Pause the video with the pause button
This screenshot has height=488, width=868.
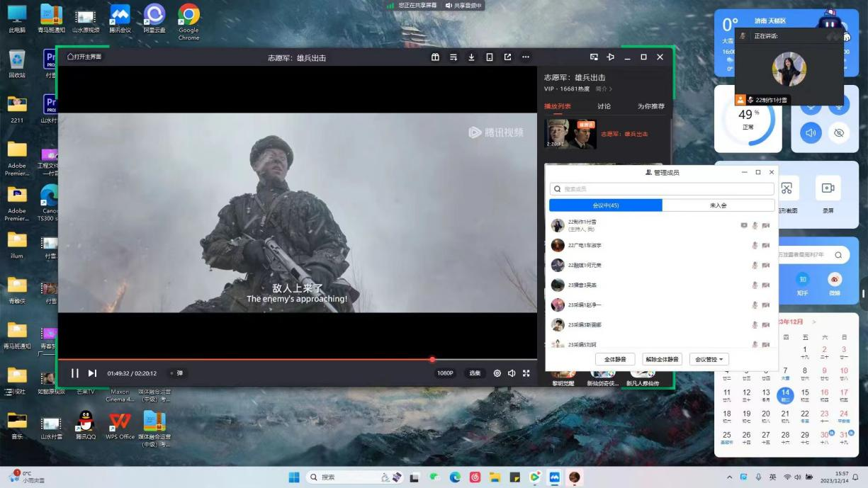(75, 373)
